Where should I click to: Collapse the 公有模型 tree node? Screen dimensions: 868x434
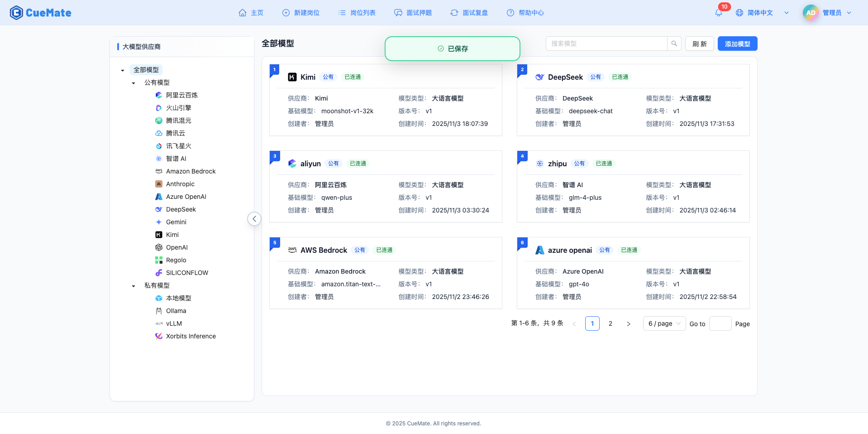click(133, 82)
